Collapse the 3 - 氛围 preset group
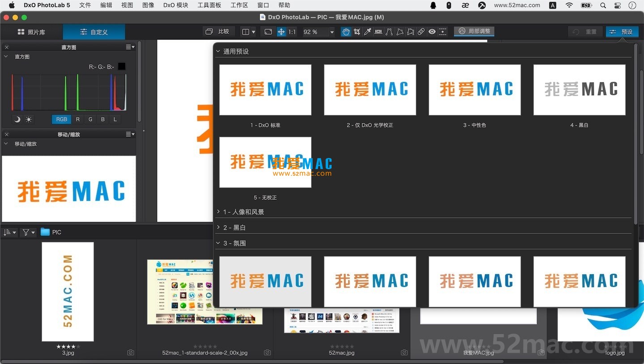Image resolution: width=644 pixels, height=364 pixels. 218,243
